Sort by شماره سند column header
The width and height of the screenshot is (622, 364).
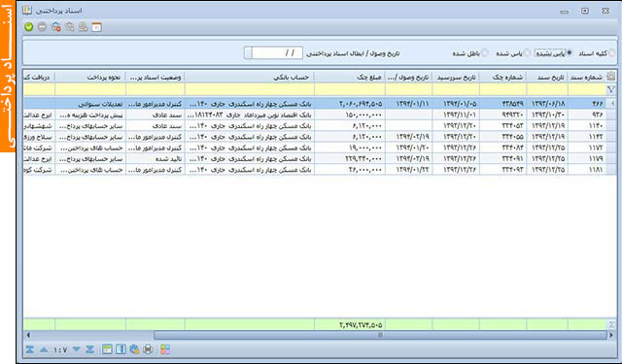pyautogui.click(x=587, y=78)
